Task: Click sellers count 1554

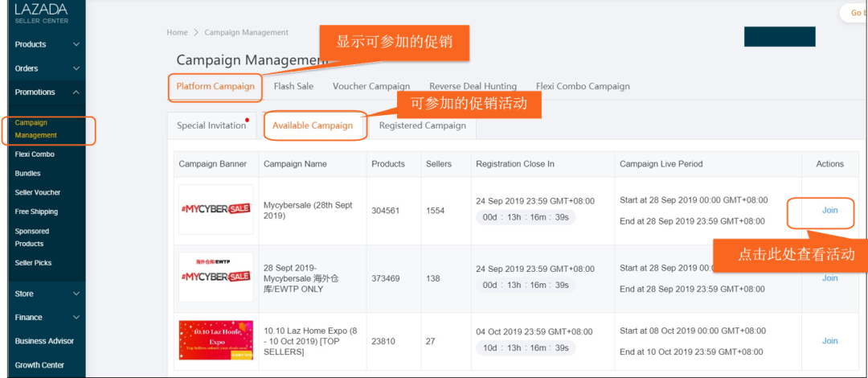Action: (435, 212)
